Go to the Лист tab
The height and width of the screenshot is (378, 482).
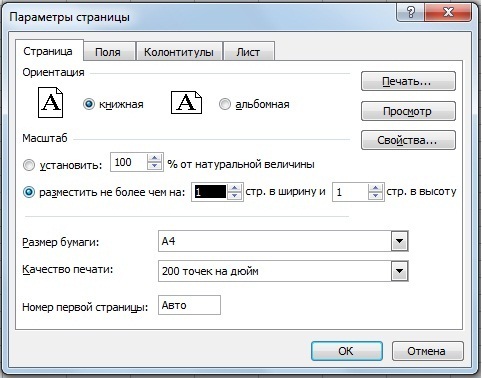tap(249, 52)
